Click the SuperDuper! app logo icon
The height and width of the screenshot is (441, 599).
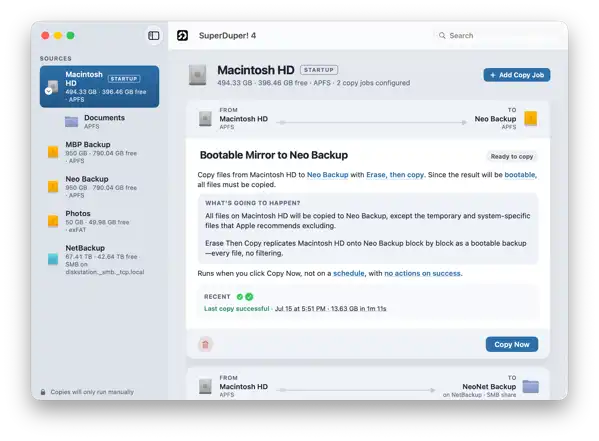point(183,36)
